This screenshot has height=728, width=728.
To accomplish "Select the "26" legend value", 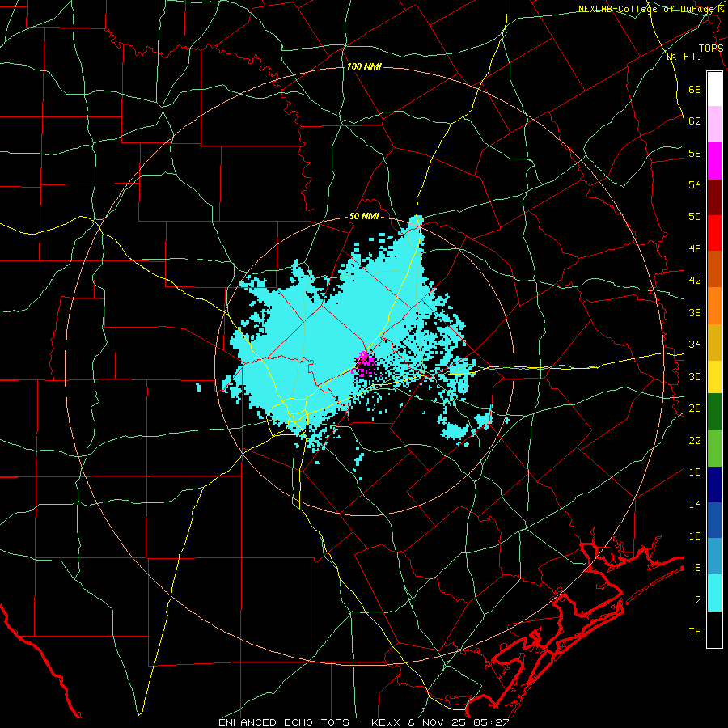I will coord(695,408).
